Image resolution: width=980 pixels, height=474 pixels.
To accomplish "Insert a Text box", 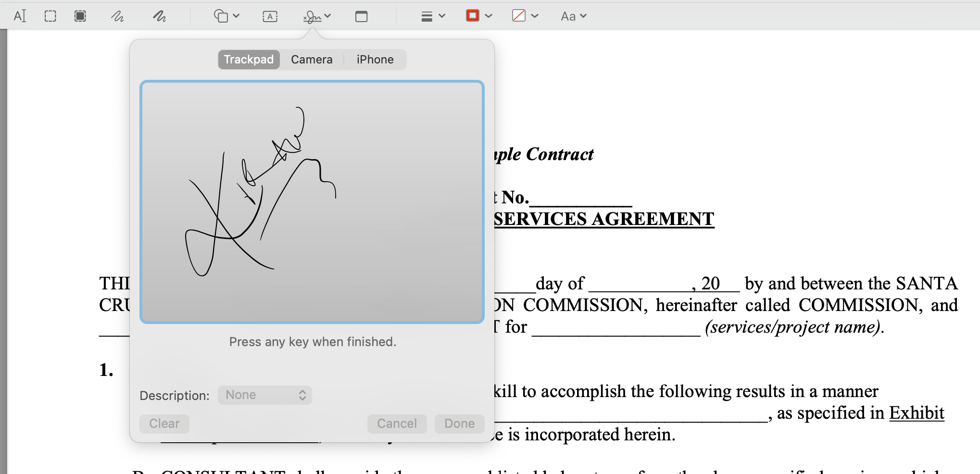I will pos(270,16).
